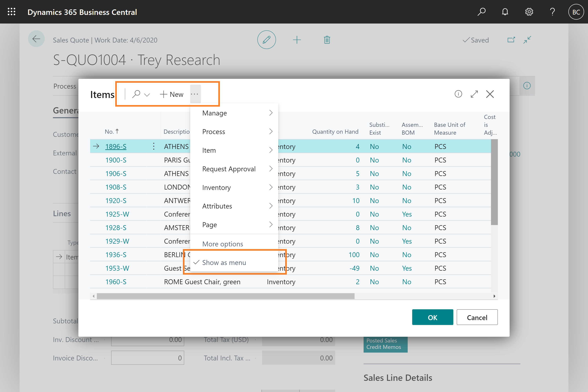
Task: Click the expand to full page icon
Action: pos(475,94)
